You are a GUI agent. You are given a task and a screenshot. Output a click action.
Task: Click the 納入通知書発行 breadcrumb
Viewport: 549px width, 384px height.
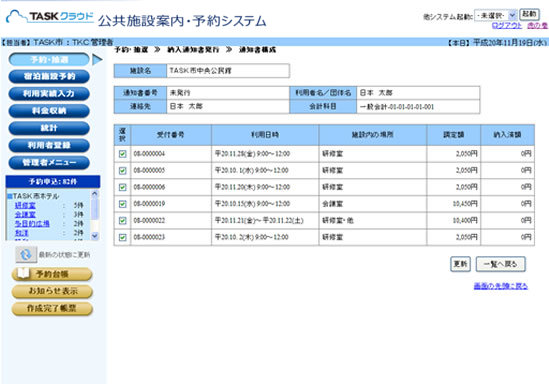193,50
